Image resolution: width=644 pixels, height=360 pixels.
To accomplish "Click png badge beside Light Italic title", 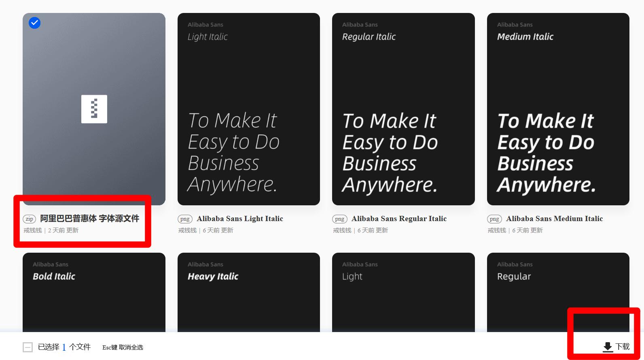I will [185, 219].
